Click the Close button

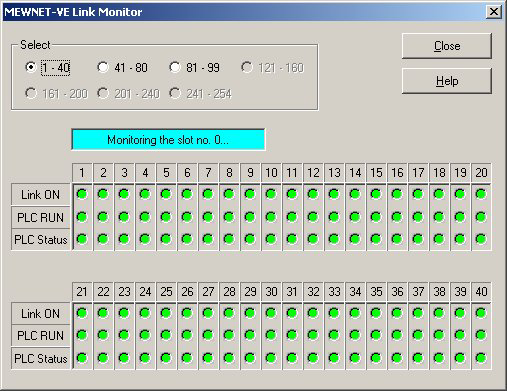click(447, 46)
